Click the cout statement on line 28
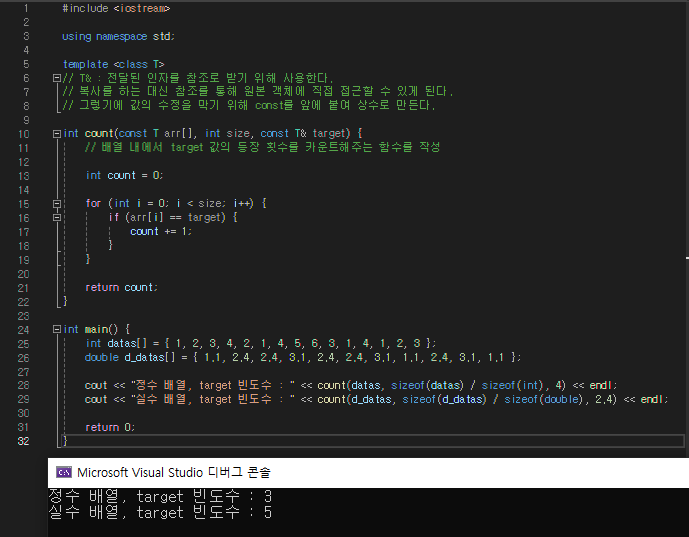The width and height of the screenshot is (689, 537). [351, 385]
